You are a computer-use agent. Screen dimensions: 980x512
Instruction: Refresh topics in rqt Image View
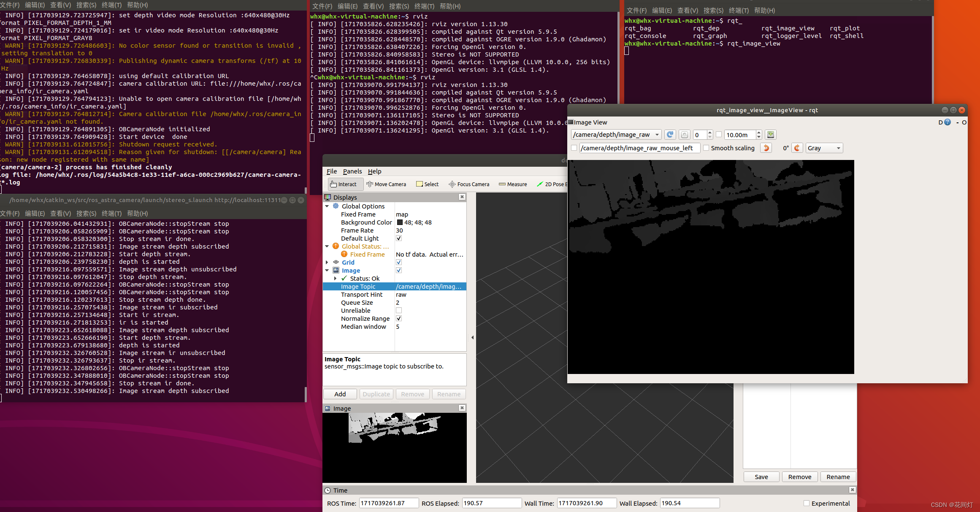pos(670,135)
